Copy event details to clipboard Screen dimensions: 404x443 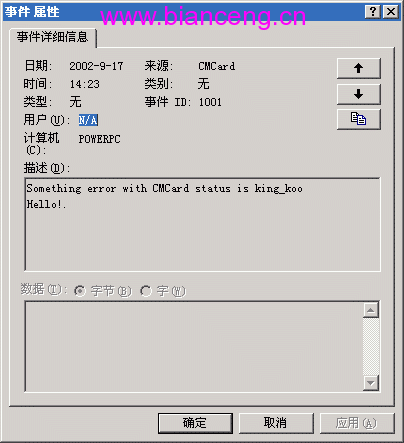pos(359,119)
